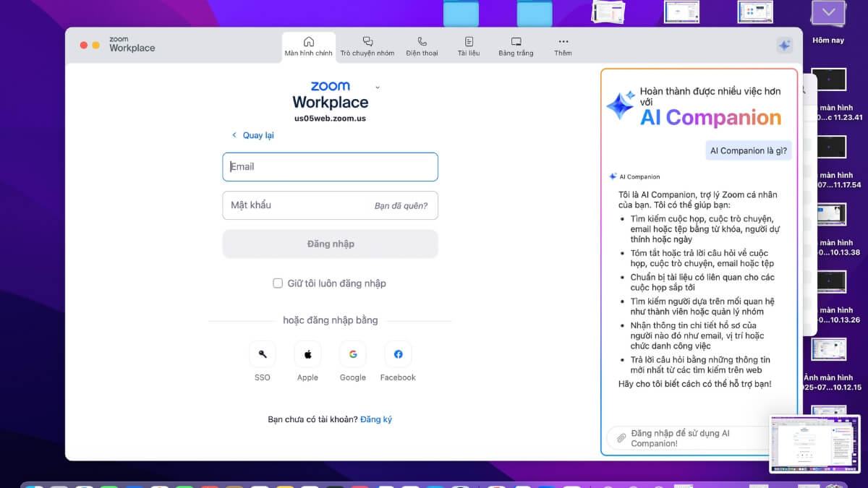The height and width of the screenshot is (488, 868).
Task: Open the Thêm more options menu
Action: (x=563, y=46)
